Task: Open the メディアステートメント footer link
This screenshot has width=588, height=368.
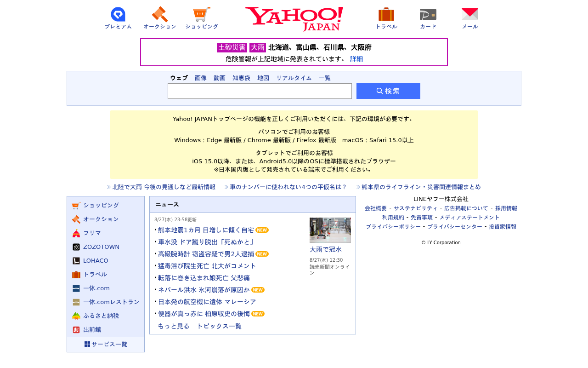Action: click(x=469, y=218)
